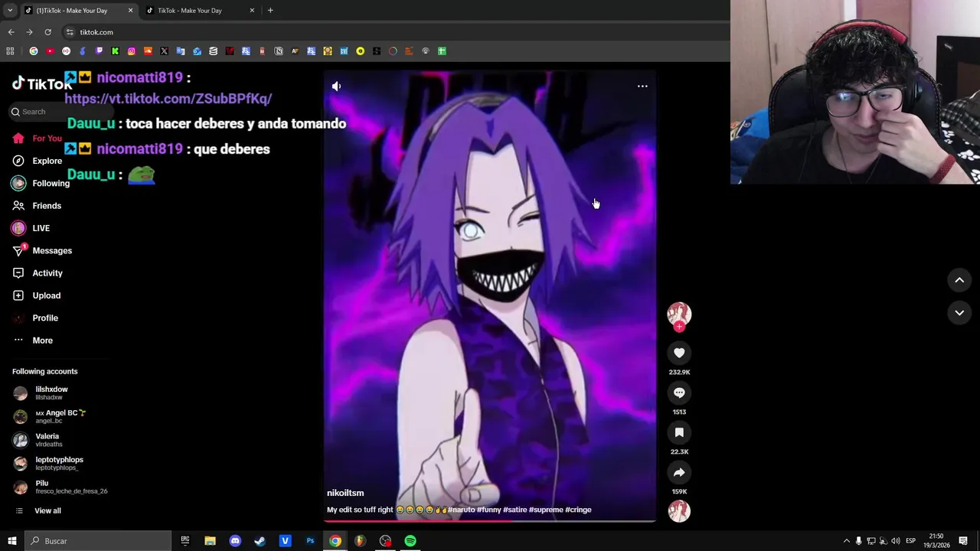980x551 pixels.
Task: Open the SoundCloud bookmark
Action: 148,51
